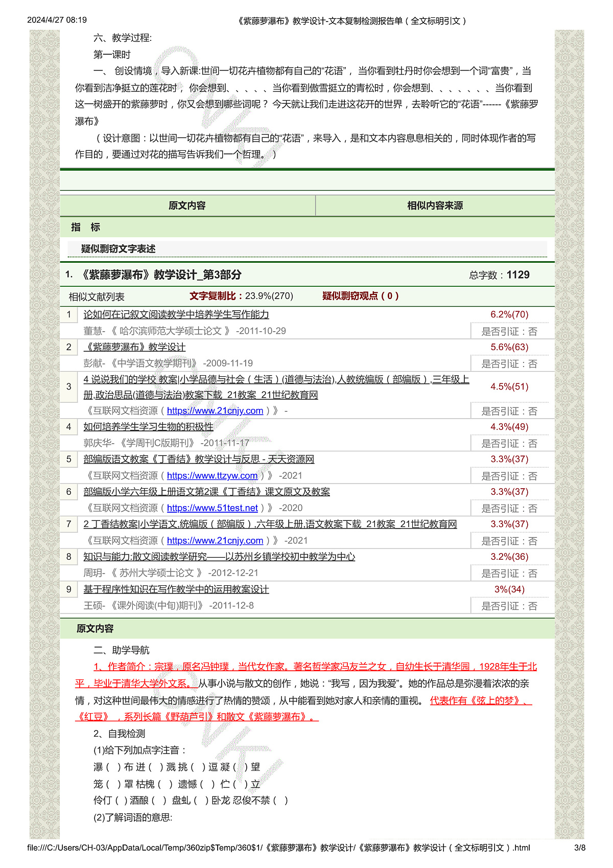
Task: Click 六、教学过程 heading
Action: [123, 38]
